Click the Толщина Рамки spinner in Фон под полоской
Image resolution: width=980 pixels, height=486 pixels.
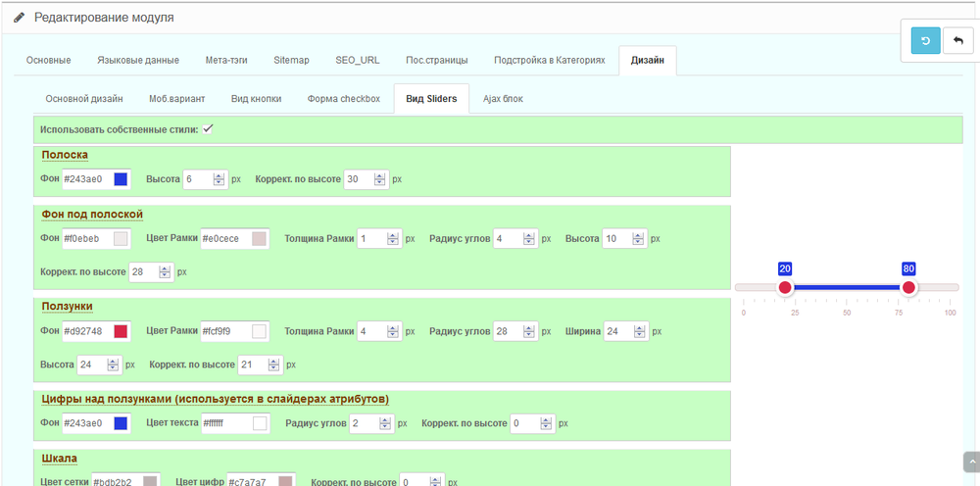click(x=393, y=239)
